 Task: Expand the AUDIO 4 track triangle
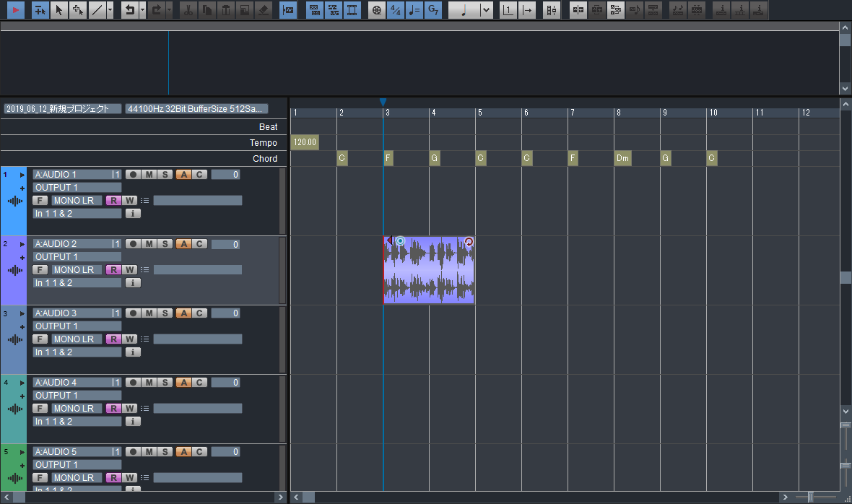pos(22,383)
